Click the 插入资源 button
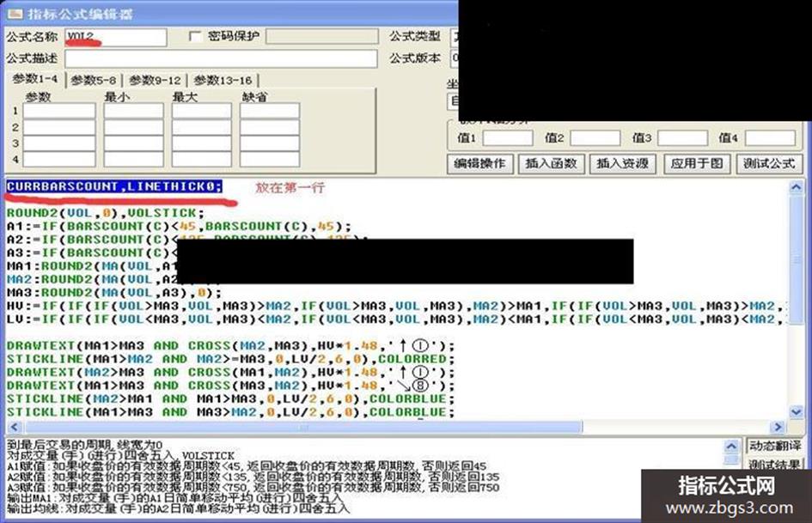 pos(622,164)
